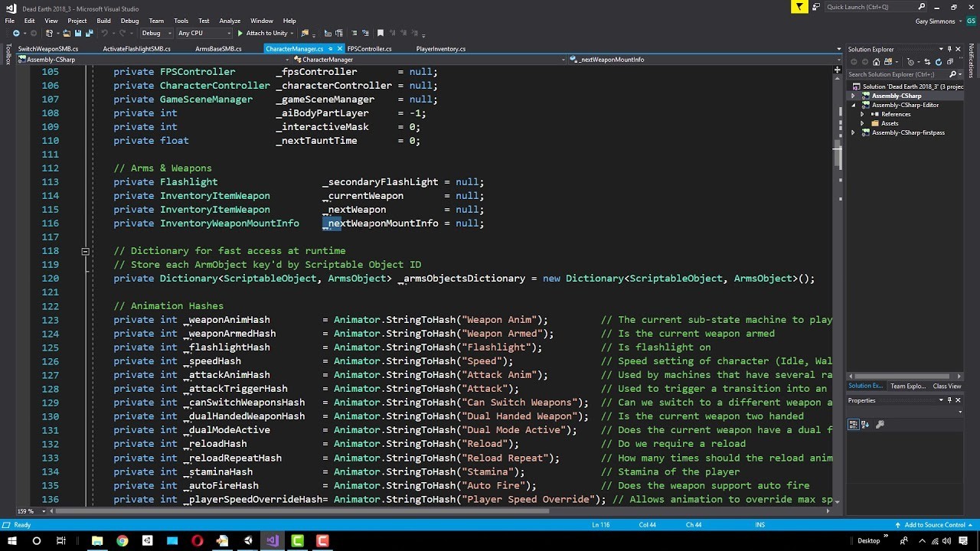
Task: Click the toggle bookmark toolbar icon
Action: point(380,33)
